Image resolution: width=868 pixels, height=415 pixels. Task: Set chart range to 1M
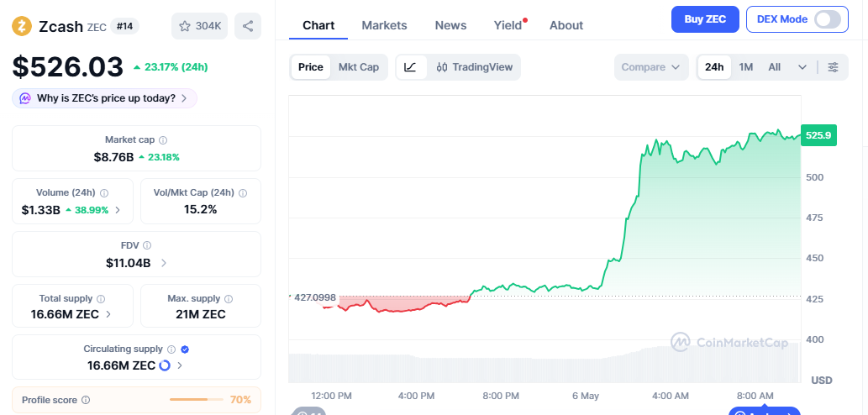pos(745,67)
